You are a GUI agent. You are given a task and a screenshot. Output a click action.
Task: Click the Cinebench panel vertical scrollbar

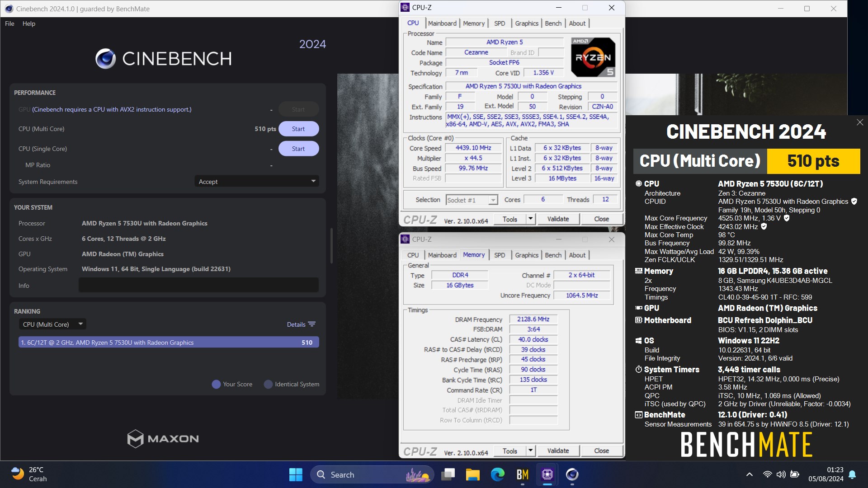coord(331,245)
